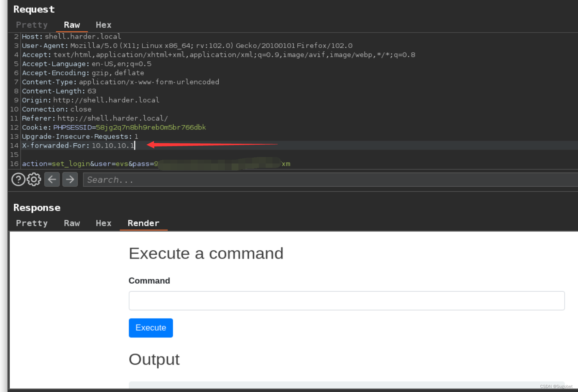Go to next search match arrow
This screenshot has width=578, height=392.
pos(70,179)
